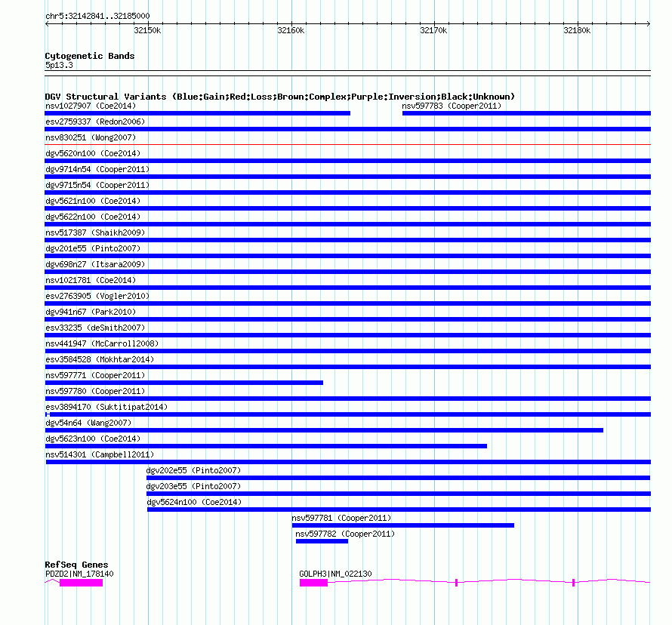Open nsv441947 (McCarroll2008) variant
The width and height of the screenshot is (672, 625).
102,343
